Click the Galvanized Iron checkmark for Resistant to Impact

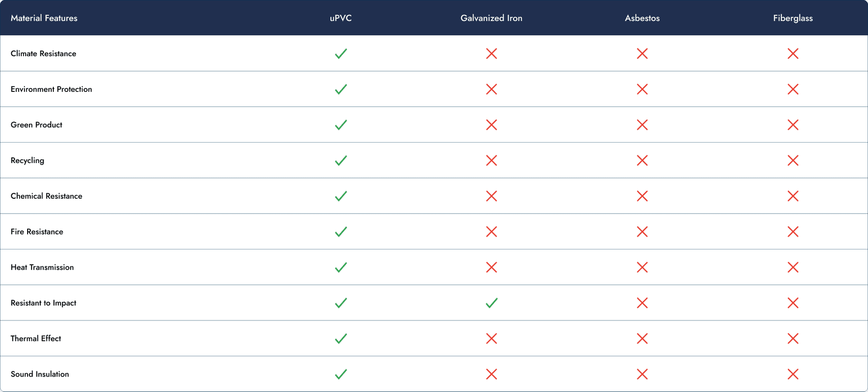click(491, 303)
